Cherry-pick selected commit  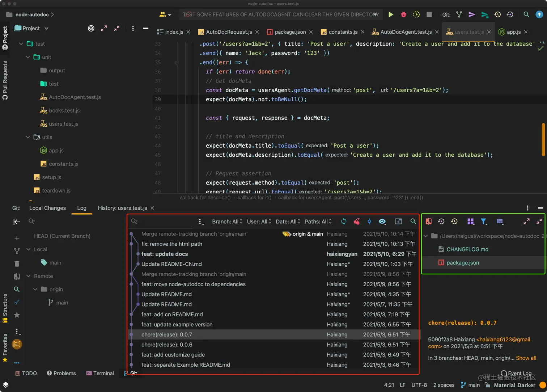click(357, 222)
